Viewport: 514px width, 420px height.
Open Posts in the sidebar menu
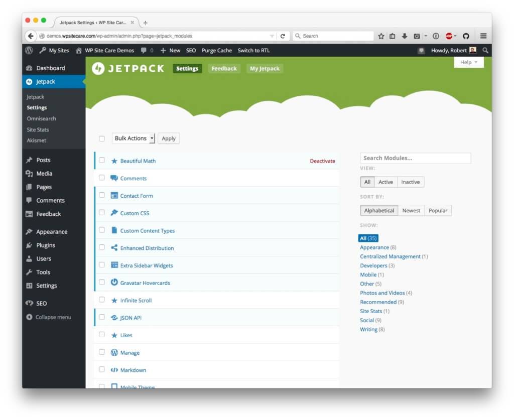(x=54, y=160)
